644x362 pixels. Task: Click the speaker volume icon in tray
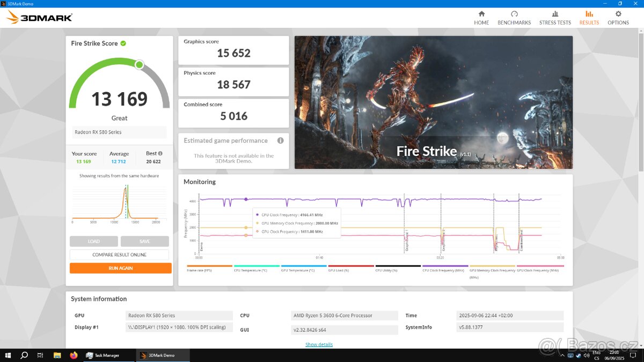coord(586,356)
